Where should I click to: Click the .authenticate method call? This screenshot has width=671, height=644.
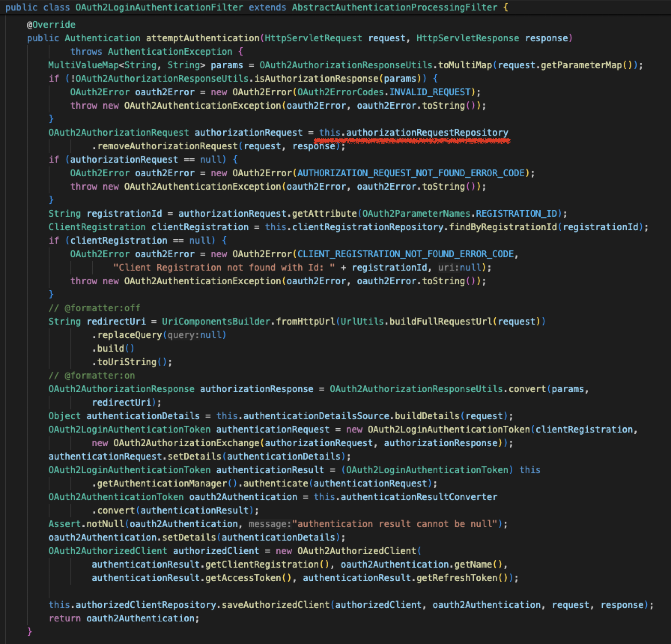pos(273,484)
